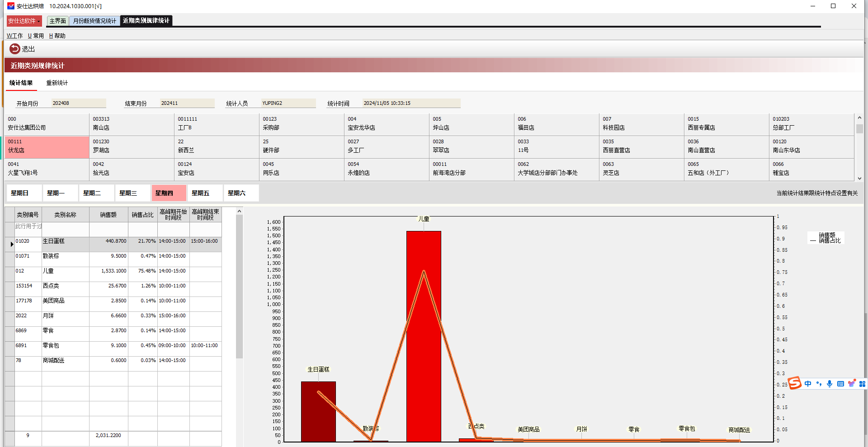Click the 重新统计 tab link
The width and height of the screenshot is (868, 447).
point(57,83)
